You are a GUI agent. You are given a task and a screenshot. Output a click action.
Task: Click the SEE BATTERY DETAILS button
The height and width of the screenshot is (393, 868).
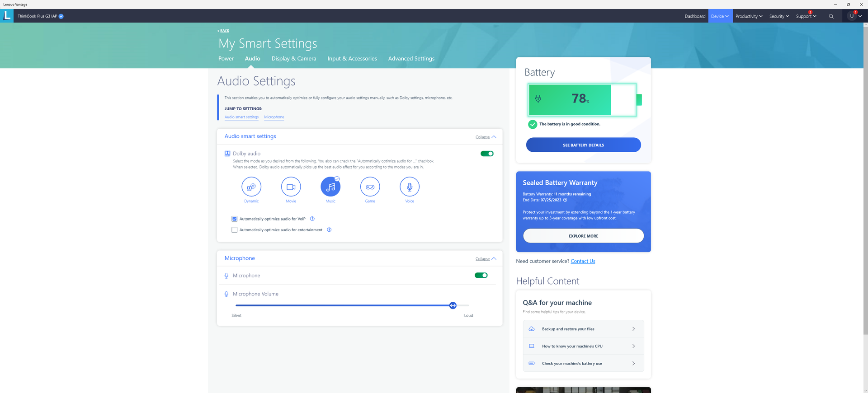point(583,145)
